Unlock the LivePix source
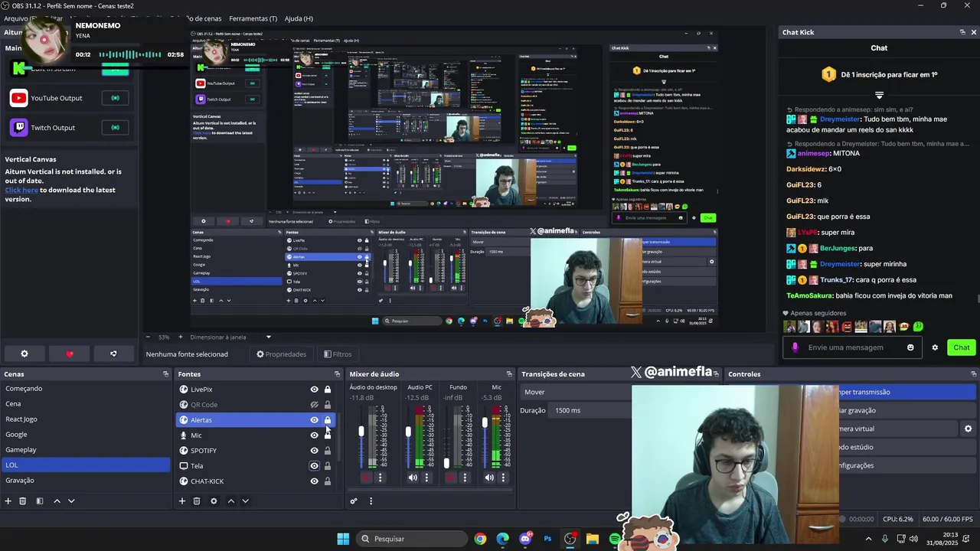Image resolution: width=980 pixels, height=551 pixels. (328, 390)
